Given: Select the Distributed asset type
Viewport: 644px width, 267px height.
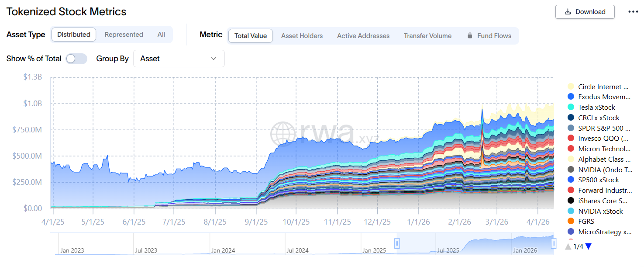Looking at the screenshot, I should tap(74, 35).
